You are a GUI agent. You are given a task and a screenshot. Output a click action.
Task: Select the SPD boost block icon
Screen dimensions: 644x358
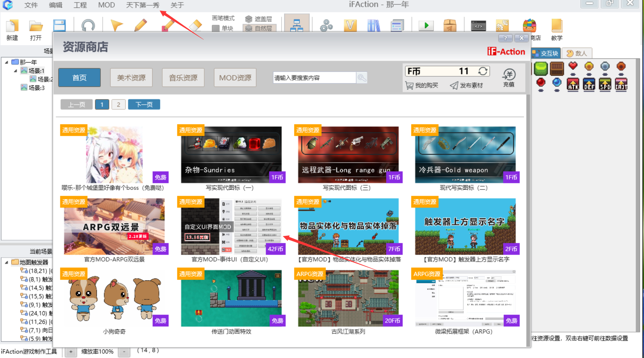tap(605, 85)
